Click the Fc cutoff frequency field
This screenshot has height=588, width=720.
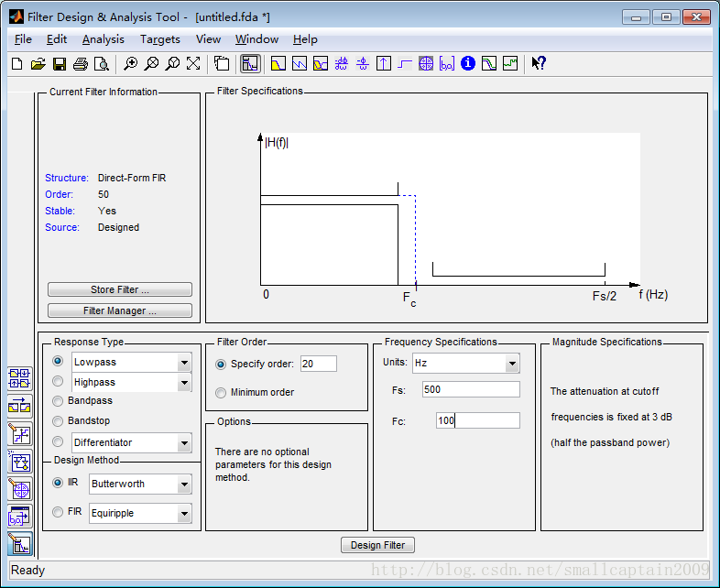(x=478, y=420)
